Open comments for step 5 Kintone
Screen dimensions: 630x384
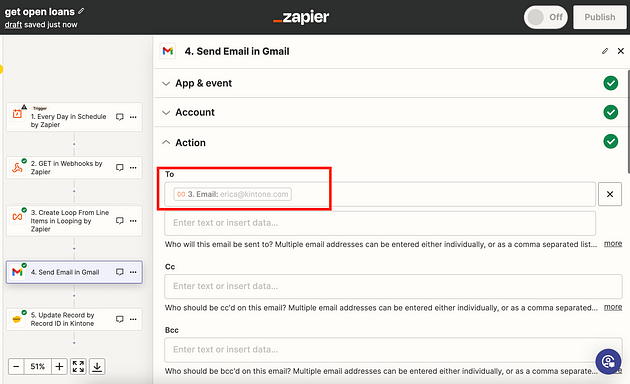pos(119,319)
